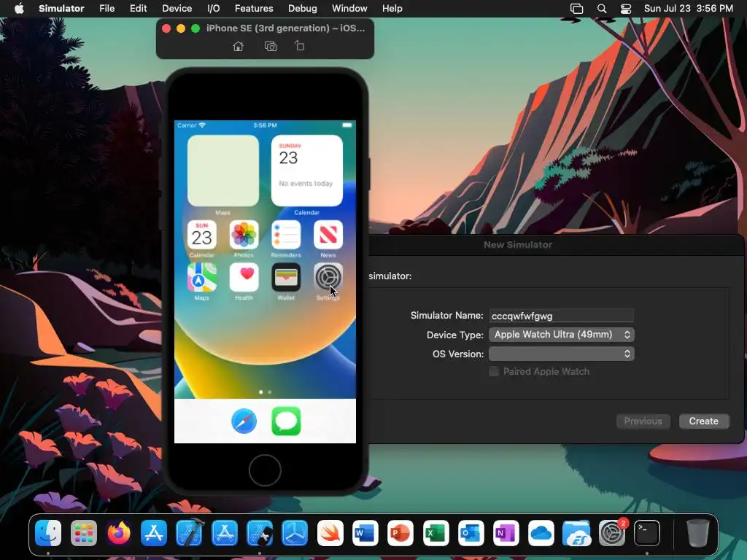Open Xcode with the hammer icon in the Dock
This screenshot has width=747, height=560.
coord(189,533)
